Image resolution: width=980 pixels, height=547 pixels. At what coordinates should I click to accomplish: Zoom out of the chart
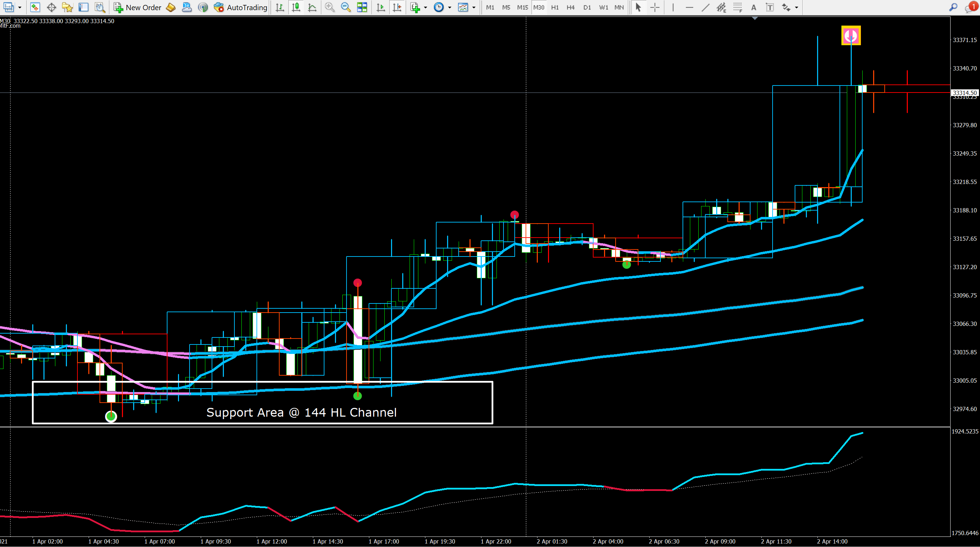coord(346,7)
